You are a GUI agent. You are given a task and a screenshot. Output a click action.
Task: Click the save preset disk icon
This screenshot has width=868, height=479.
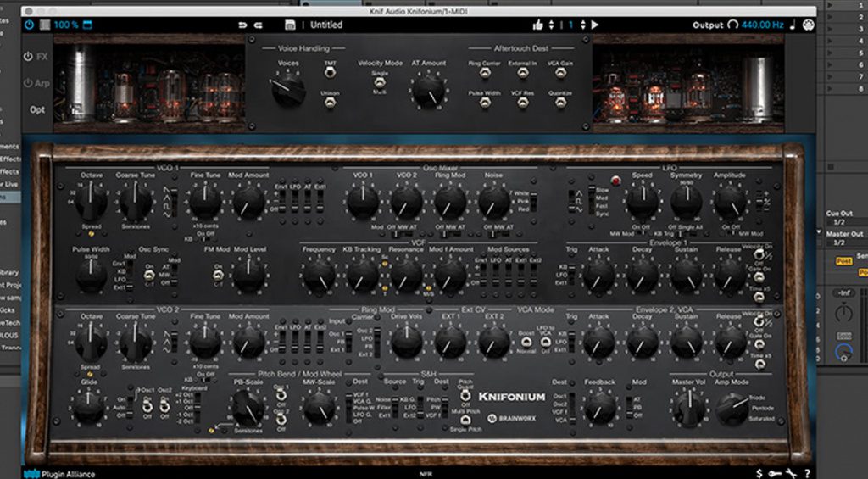[x=291, y=25]
